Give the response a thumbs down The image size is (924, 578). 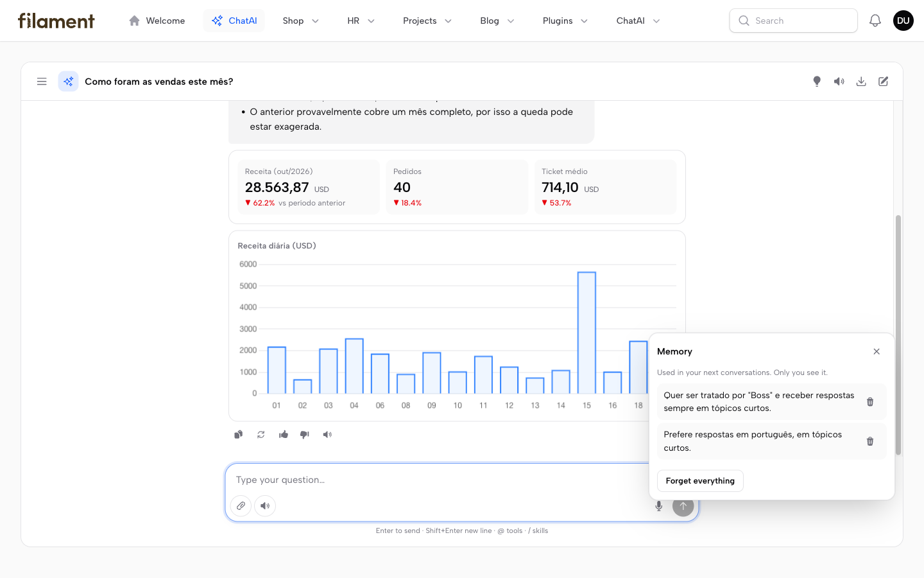pos(305,435)
